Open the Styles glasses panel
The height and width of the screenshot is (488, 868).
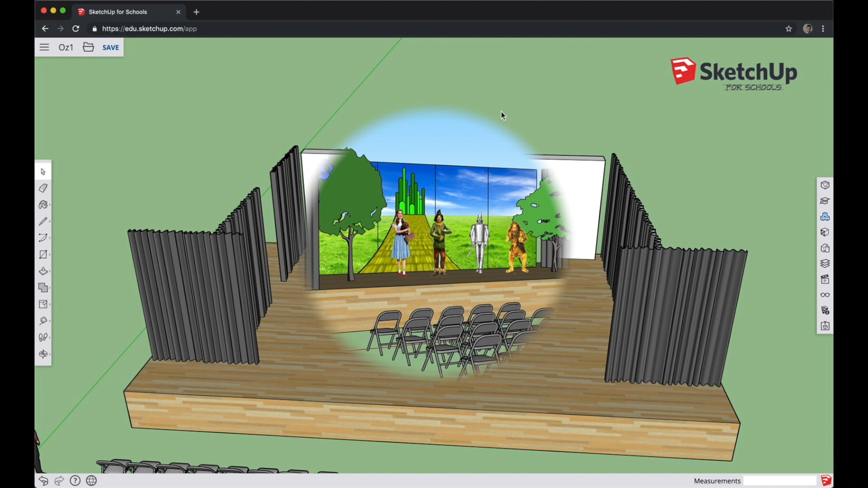click(x=825, y=295)
